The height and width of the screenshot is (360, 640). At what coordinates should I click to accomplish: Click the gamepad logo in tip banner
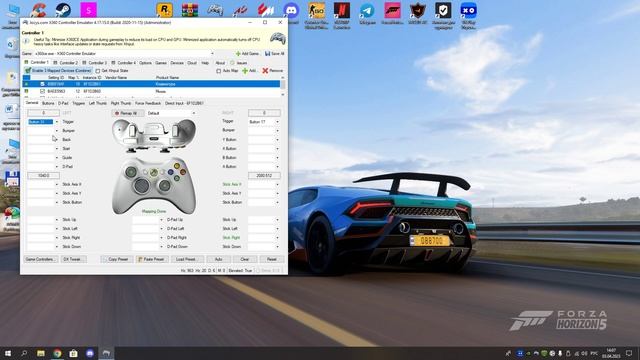pos(278,39)
